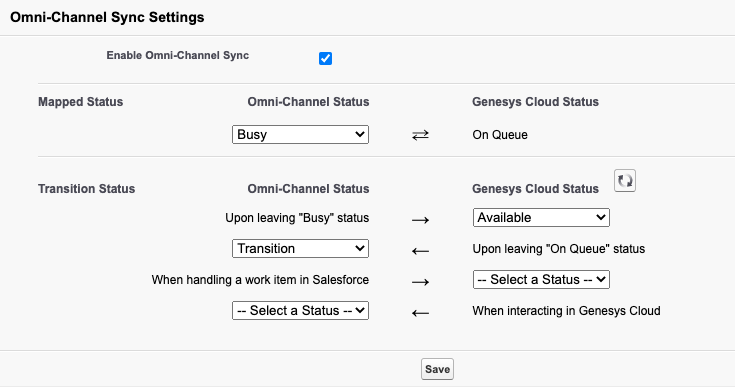The width and height of the screenshot is (735, 389).
Task: Open the mapped Omni-Channel Status Busy dropdown
Action: [300, 135]
